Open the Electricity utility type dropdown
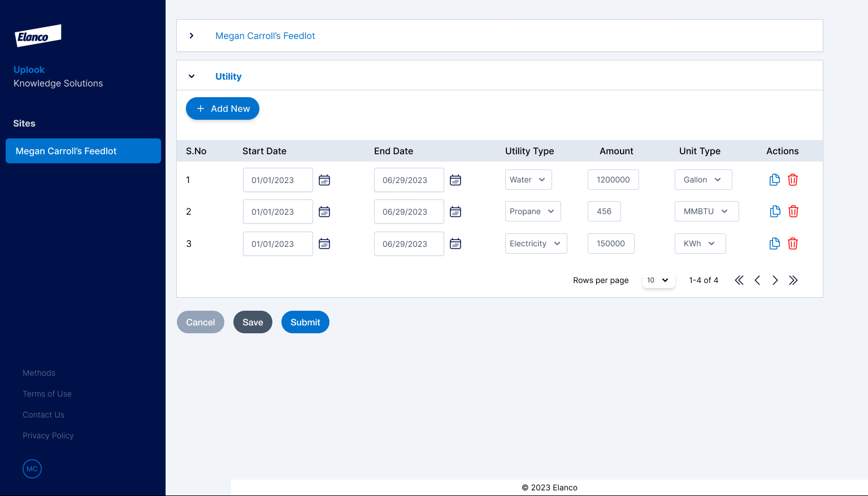Image resolution: width=868 pixels, height=496 pixels. [x=536, y=243]
